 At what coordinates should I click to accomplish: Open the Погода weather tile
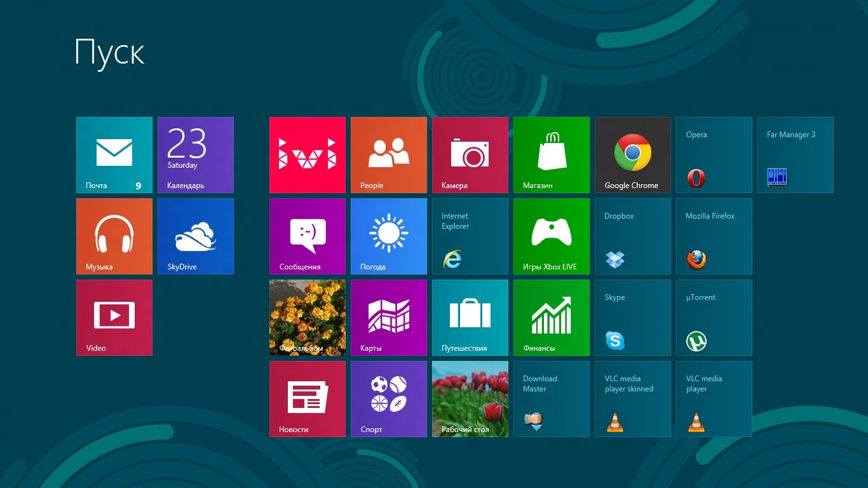coord(388,236)
